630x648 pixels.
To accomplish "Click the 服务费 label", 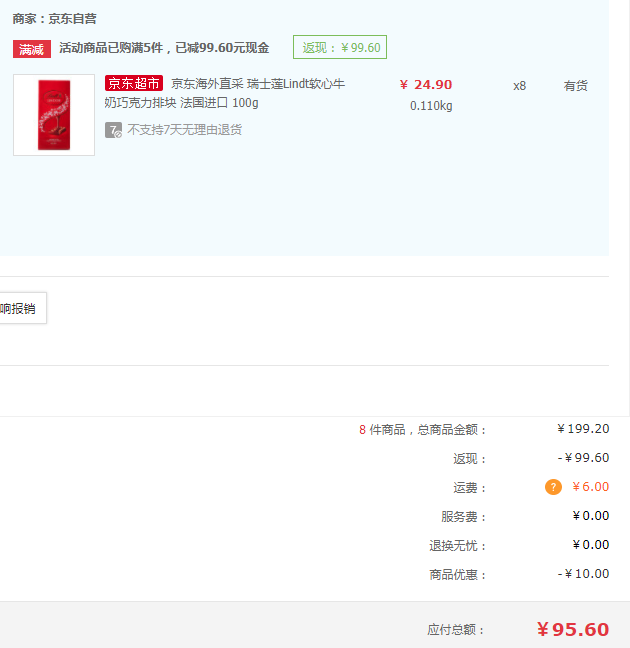I will pos(463,517).
